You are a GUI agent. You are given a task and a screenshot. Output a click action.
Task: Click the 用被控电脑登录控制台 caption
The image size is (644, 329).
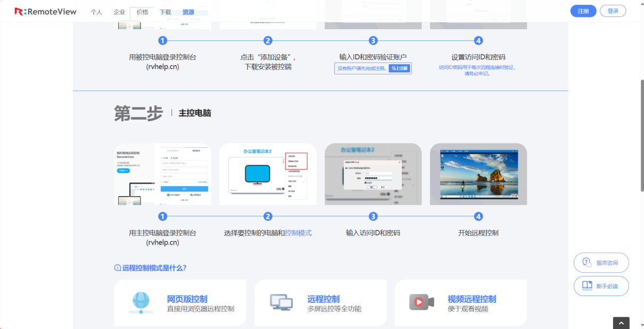(x=163, y=57)
